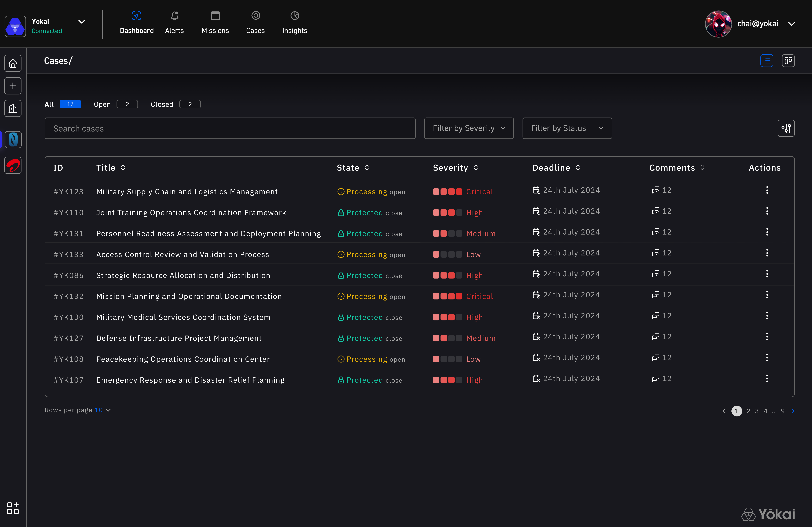This screenshot has width=812, height=527.
Task: Jump to page 9 of results
Action: coord(783,411)
